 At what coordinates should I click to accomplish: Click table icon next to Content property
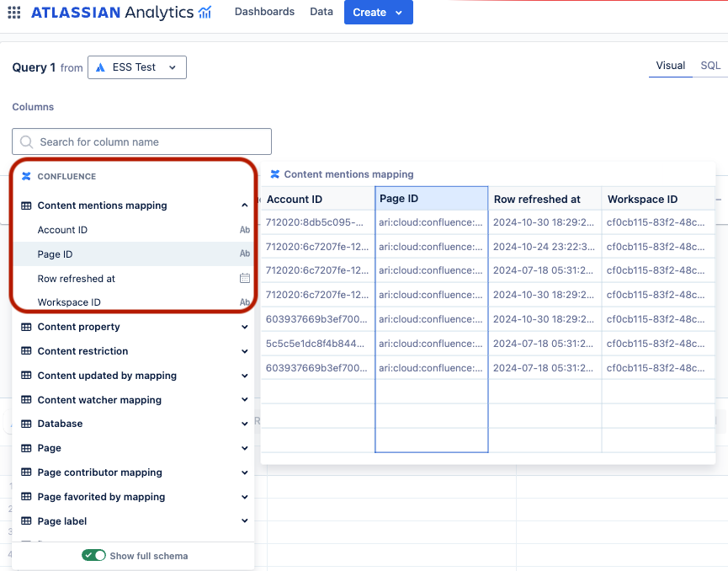(26, 327)
